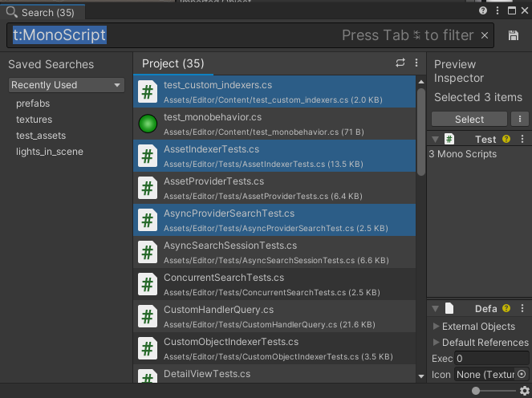The image size is (532, 398).
Task: Open search preferences gear icon
Action: click(525, 391)
